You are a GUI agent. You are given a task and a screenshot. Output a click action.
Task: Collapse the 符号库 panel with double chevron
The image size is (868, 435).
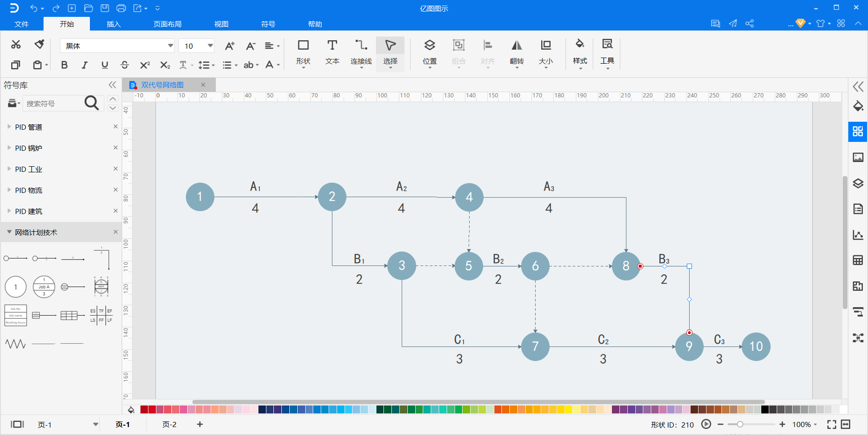coord(112,85)
